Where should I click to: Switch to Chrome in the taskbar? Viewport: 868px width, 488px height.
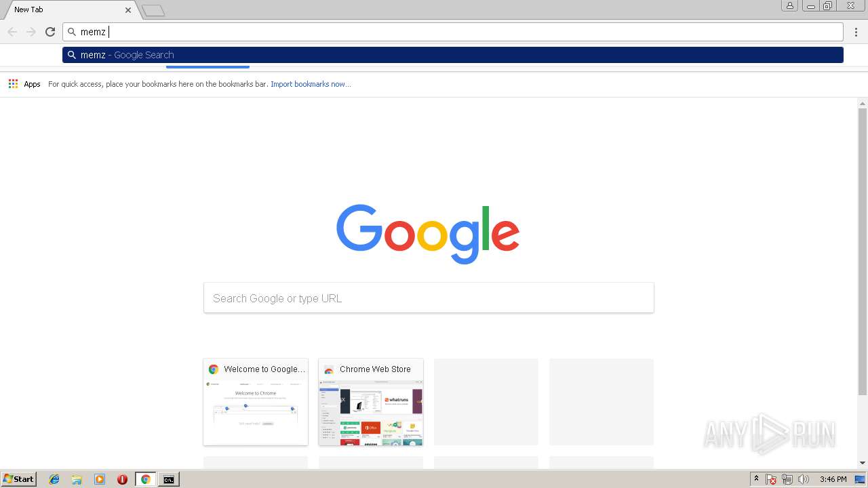[145, 479]
